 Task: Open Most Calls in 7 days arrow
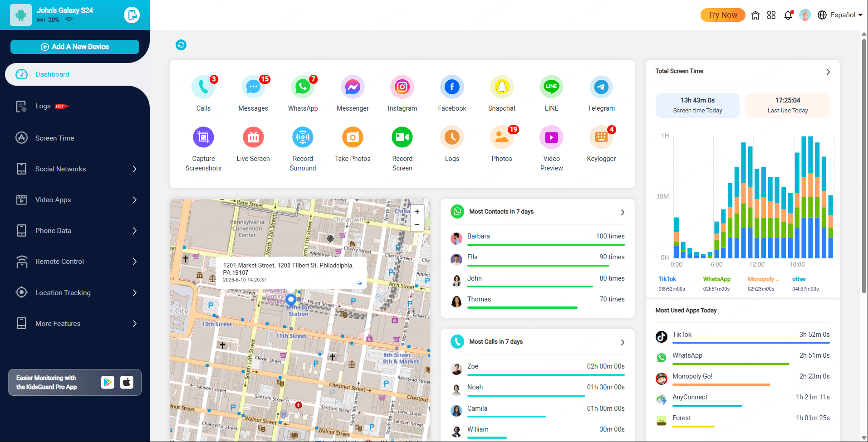click(623, 343)
